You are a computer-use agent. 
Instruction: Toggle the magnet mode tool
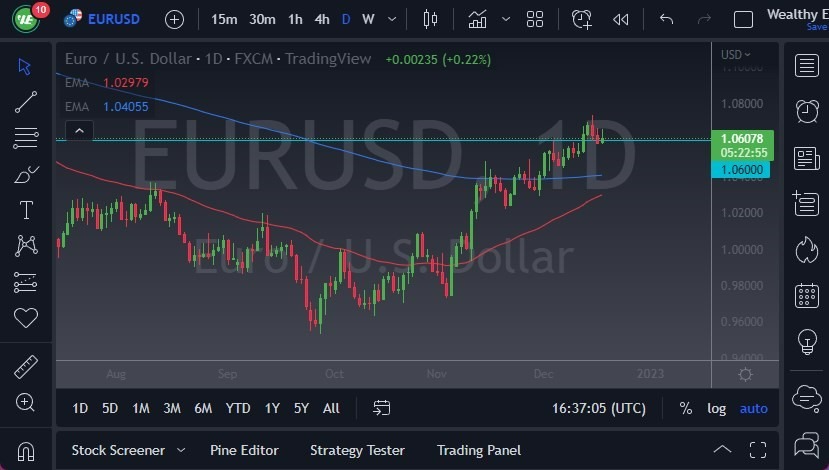25,451
